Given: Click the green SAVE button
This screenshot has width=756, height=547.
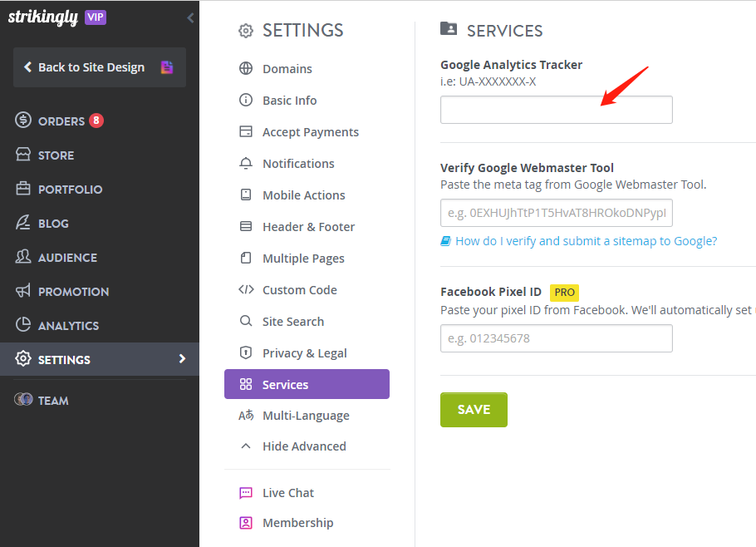Looking at the screenshot, I should (x=474, y=410).
